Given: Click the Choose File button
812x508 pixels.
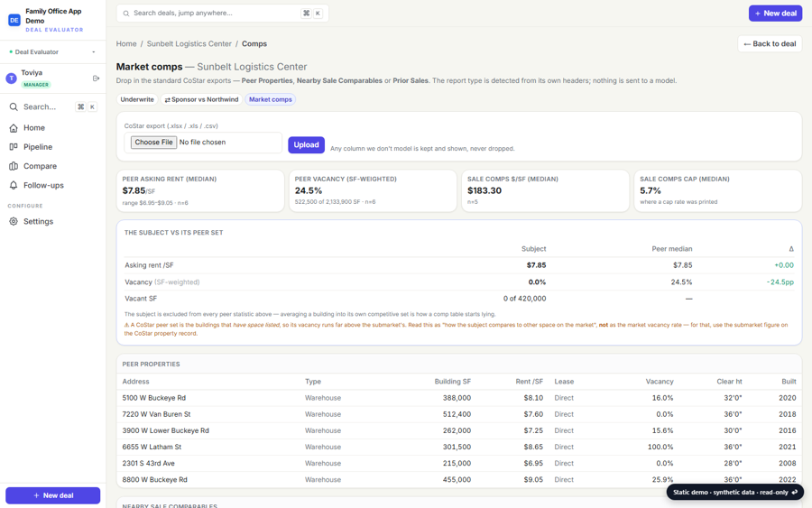Looking at the screenshot, I should (x=153, y=143).
